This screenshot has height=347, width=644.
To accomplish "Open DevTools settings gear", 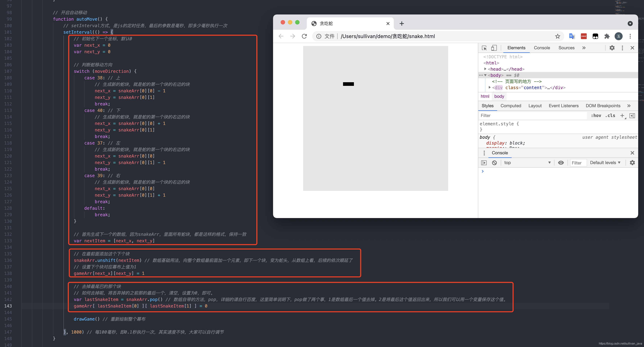I will point(612,48).
